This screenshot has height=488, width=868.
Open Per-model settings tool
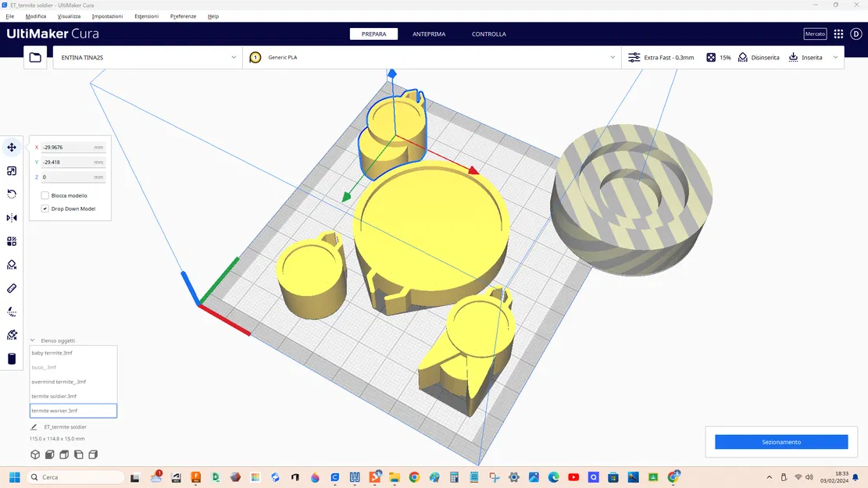[x=11, y=240]
